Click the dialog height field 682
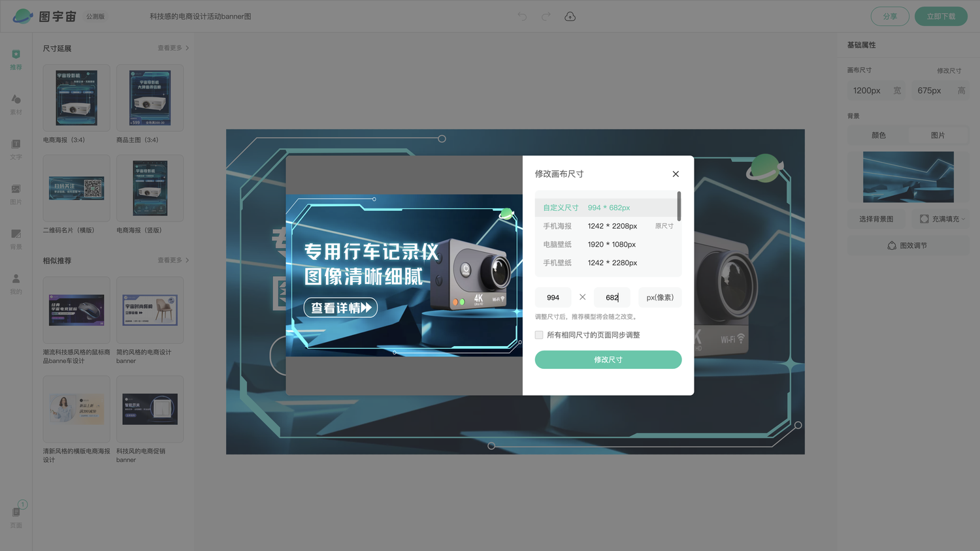The width and height of the screenshot is (980, 551). pyautogui.click(x=612, y=297)
